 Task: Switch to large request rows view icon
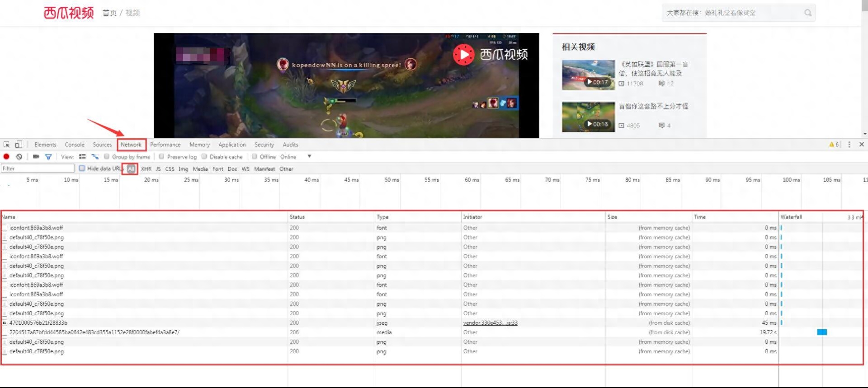(x=82, y=157)
